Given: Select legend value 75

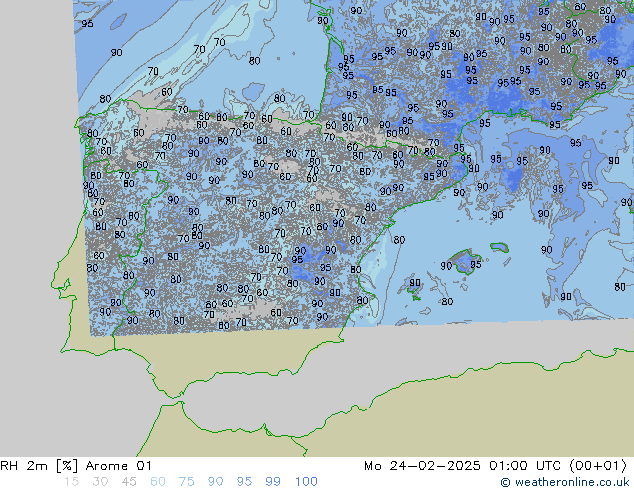Looking at the screenshot, I should 186,482.
